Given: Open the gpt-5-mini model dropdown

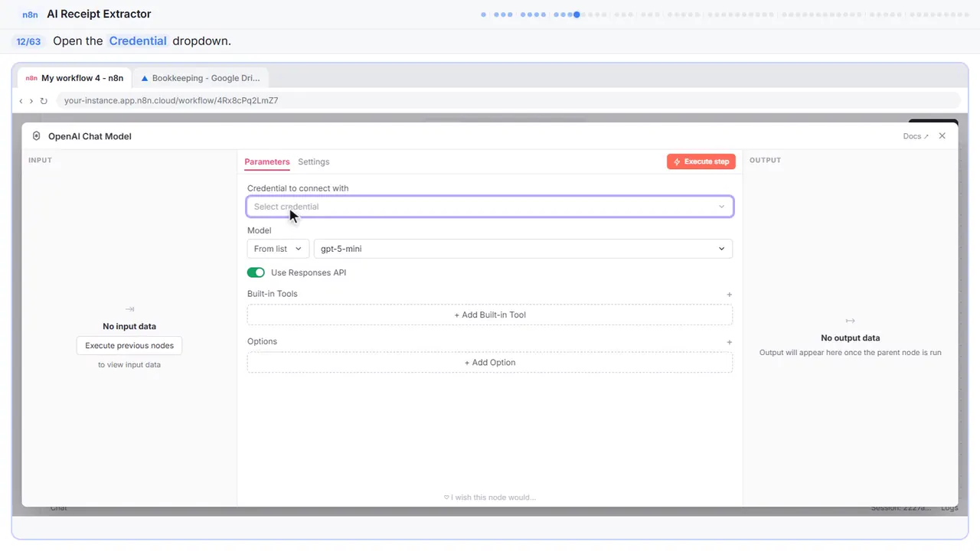Looking at the screenshot, I should coord(523,249).
